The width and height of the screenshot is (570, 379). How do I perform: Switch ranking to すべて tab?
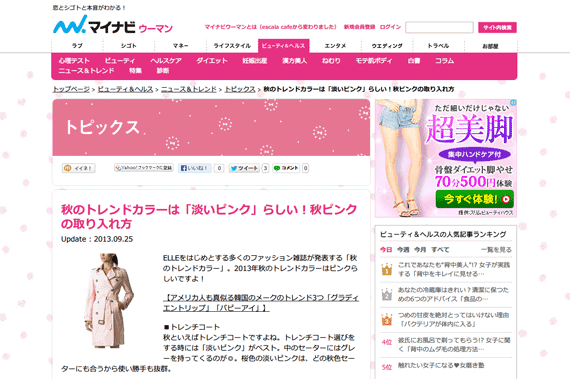click(x=440, y=250)
